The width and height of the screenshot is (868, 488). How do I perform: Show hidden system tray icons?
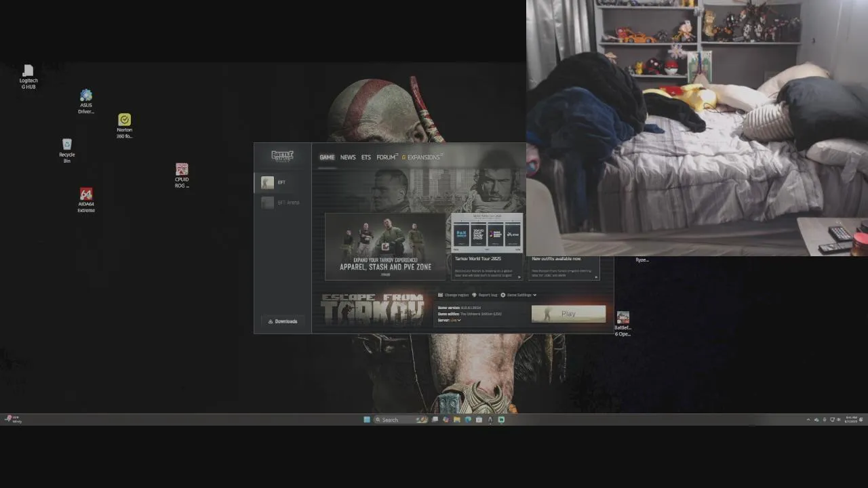pyautogui.click(x=808, y=420)
